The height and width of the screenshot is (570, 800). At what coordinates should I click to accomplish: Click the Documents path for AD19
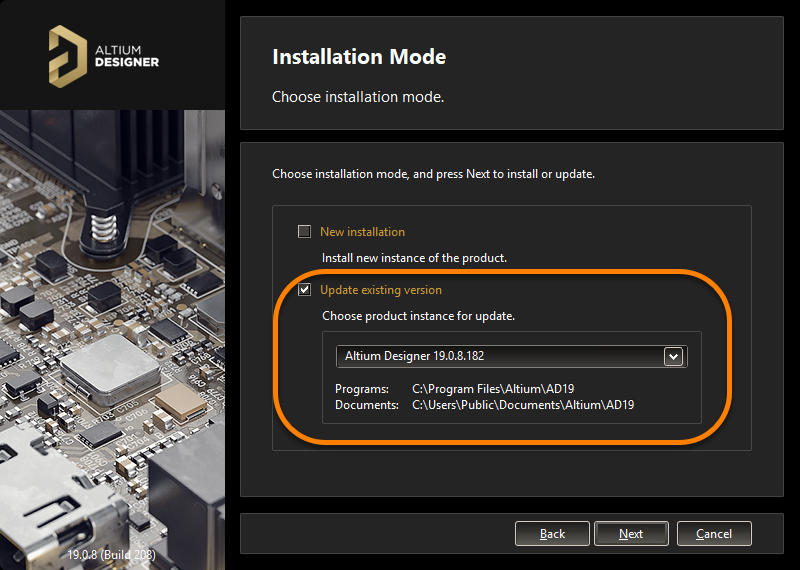523,405
